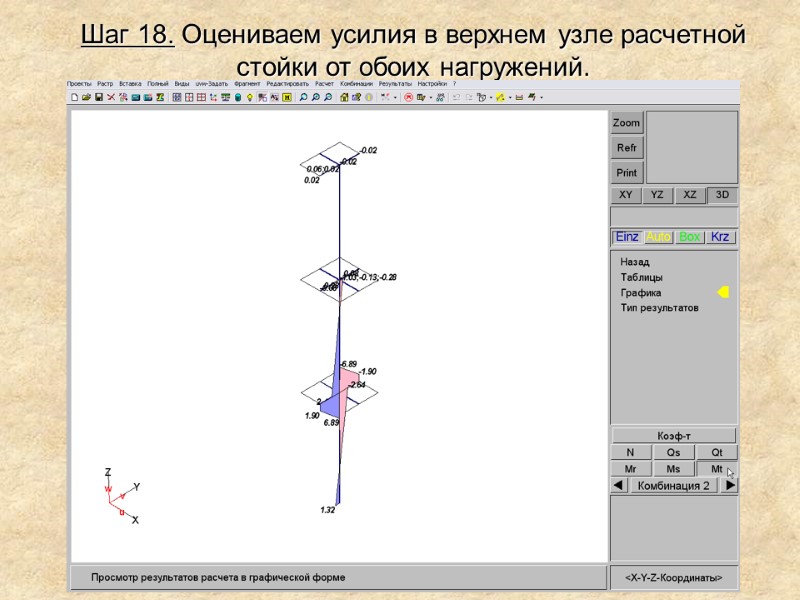Click the undo arrow icon in the toolbar
Screen dimensions: 800x600
pos(456,97)
